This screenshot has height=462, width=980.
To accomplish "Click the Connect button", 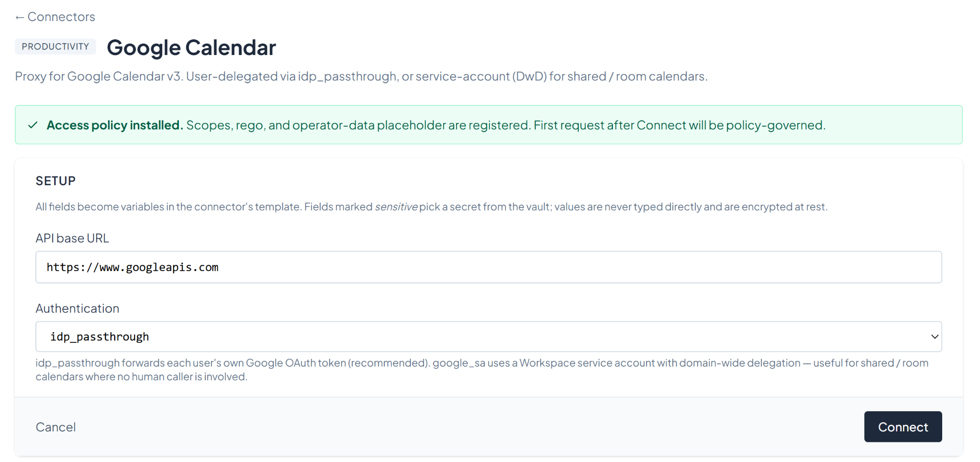I will pyautogui.click(x=902, y=427).
